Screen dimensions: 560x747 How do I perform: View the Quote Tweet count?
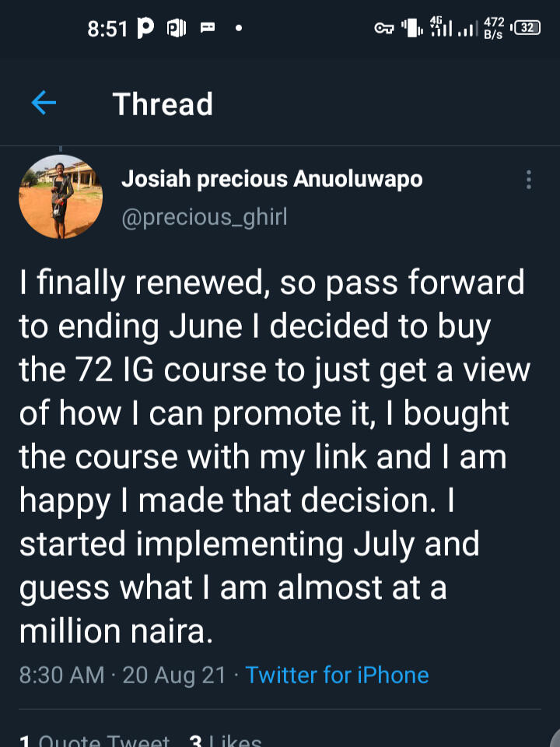pos(95,740)
